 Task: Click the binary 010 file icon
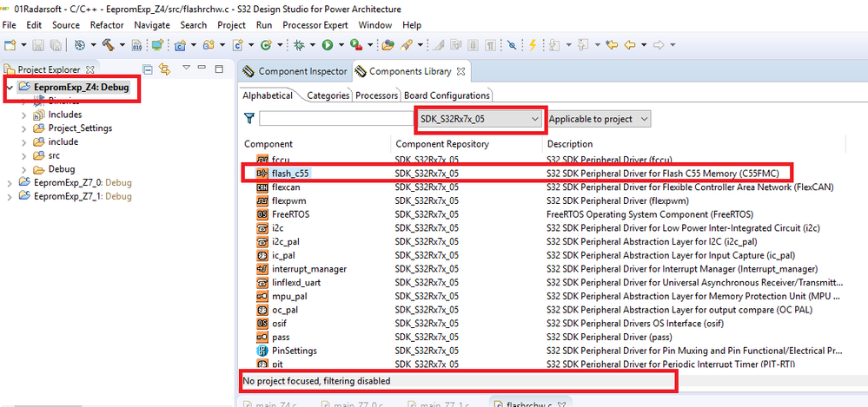[137, 45]
